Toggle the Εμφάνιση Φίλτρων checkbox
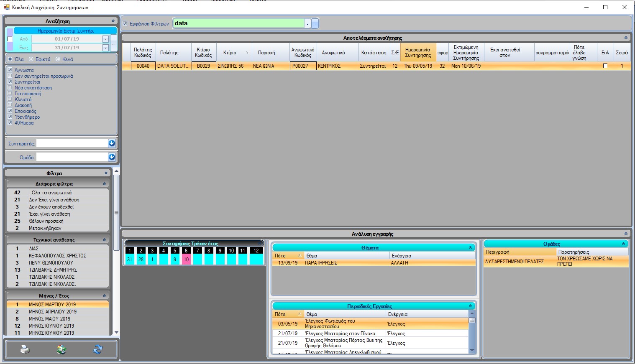Screen dimensions: 635x364 point(125,24)
